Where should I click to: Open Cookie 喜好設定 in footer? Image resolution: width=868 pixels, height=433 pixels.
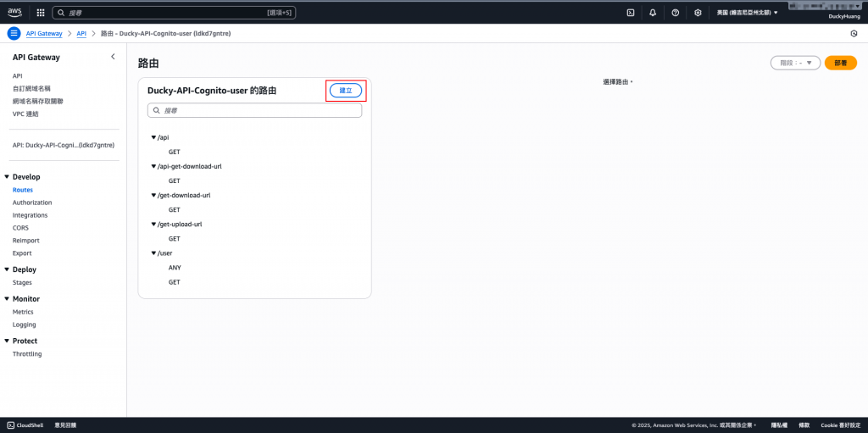pyautogui.click(x=840, y=425)
